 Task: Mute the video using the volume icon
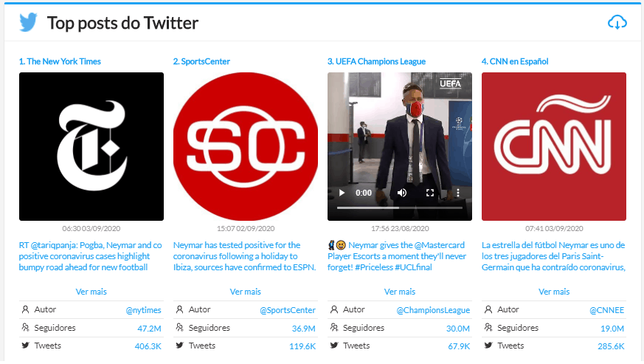pyautogui.click(x=402, y=193)
